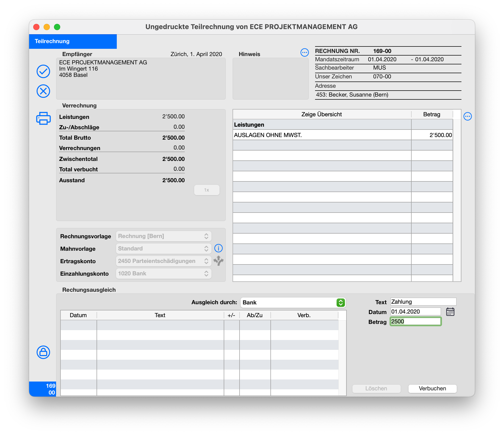The height and width of the screenshot is (435, 504).
Task: Click the Hinweis note text area
Action: [271, 79]
